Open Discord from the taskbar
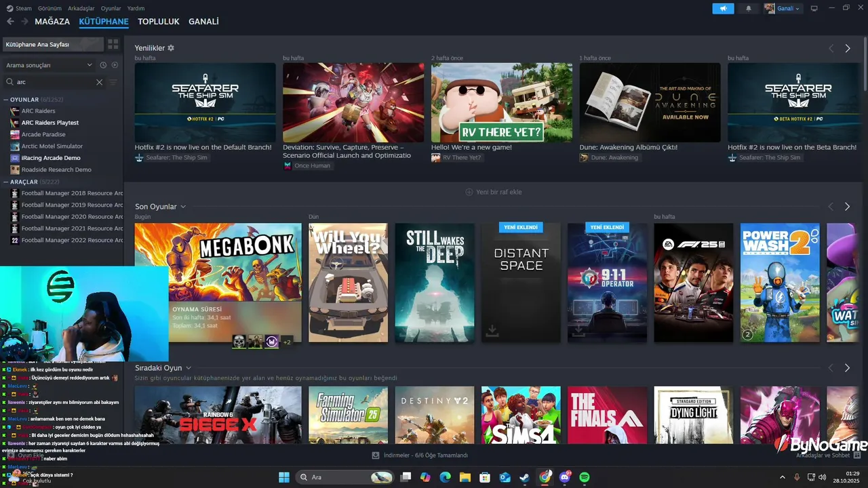Screen dimensions: 868x488 point(565,477)
